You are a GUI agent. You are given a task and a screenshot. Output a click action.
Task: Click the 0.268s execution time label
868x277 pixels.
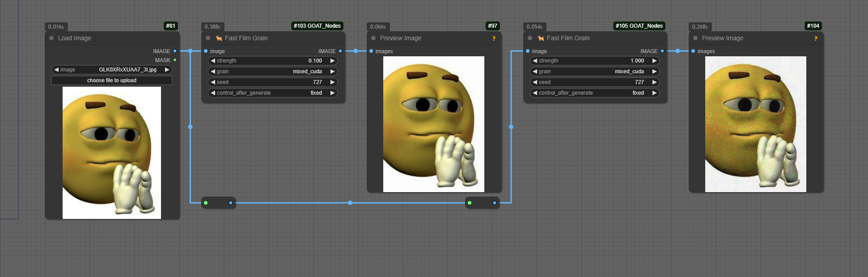pos(700,27)
